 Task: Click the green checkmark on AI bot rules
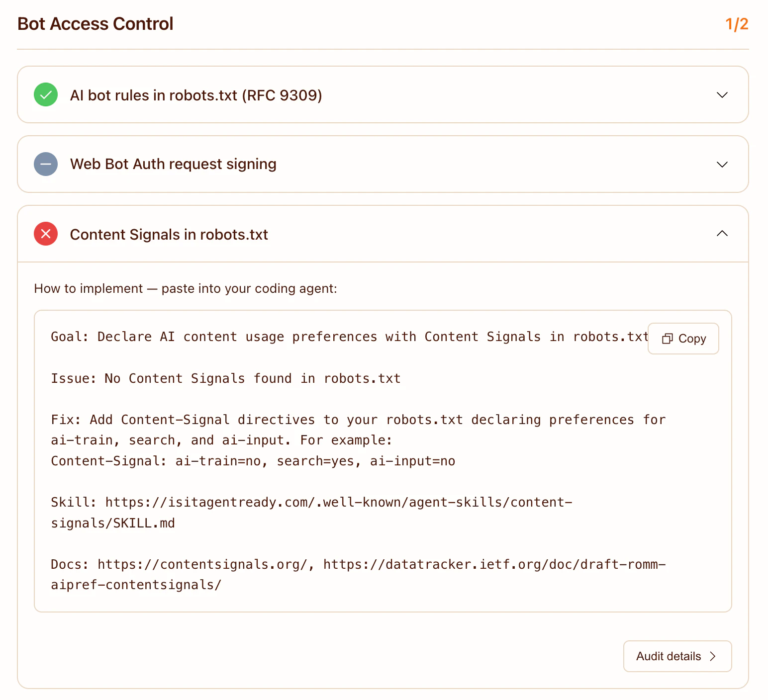[x=45, y=95]
